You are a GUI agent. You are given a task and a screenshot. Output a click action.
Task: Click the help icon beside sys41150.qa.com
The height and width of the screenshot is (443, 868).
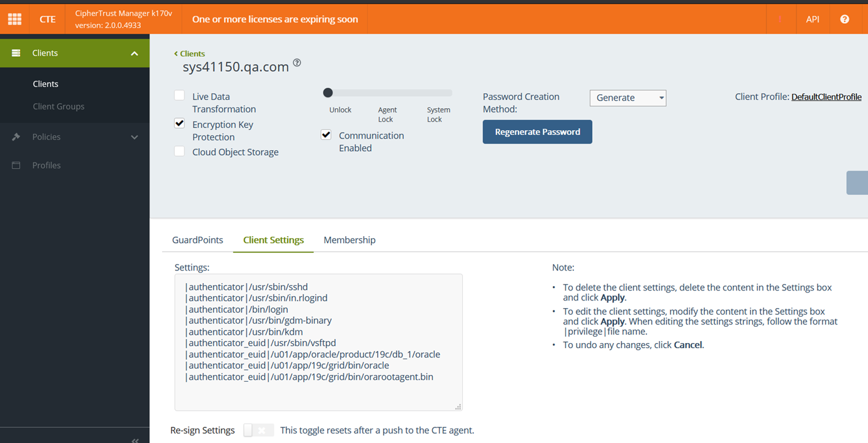point(297,62)
